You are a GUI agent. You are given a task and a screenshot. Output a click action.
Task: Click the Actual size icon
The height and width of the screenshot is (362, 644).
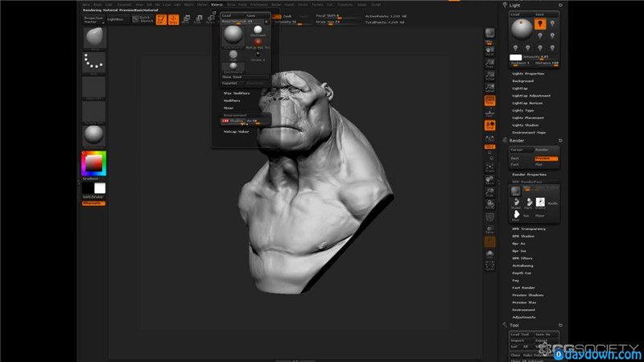click(x=489, y=76)
